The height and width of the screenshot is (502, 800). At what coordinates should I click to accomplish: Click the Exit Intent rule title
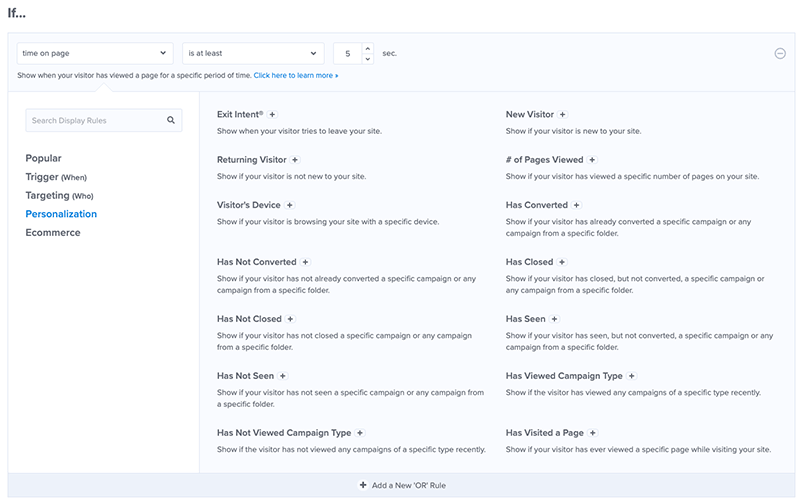tap(240, 115)
